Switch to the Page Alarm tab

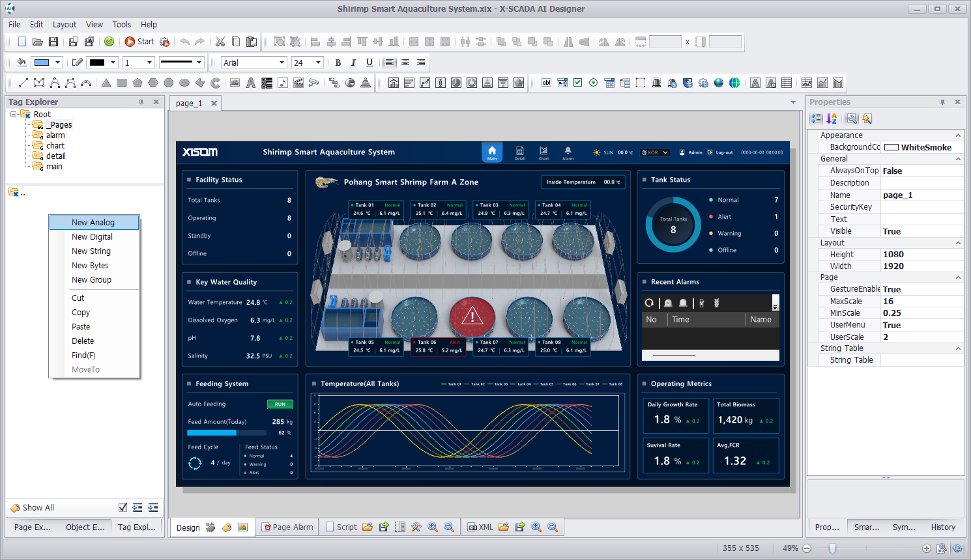(287, 527)
